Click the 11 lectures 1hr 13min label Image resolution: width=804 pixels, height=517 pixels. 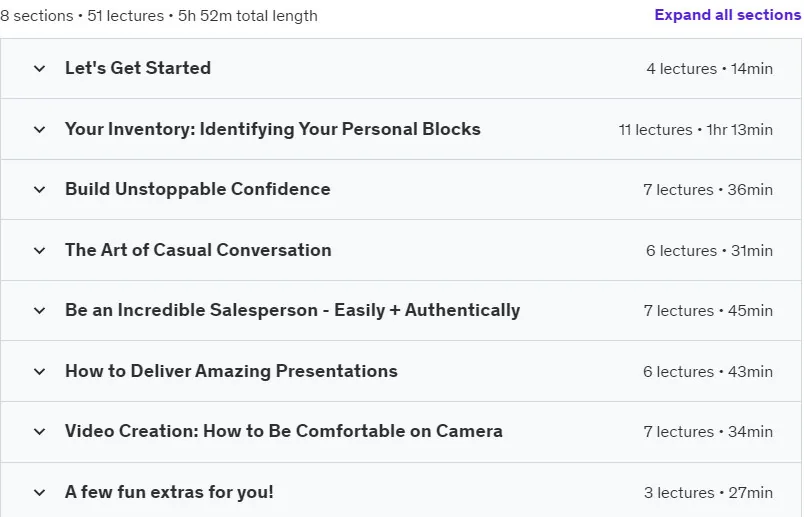696,130
